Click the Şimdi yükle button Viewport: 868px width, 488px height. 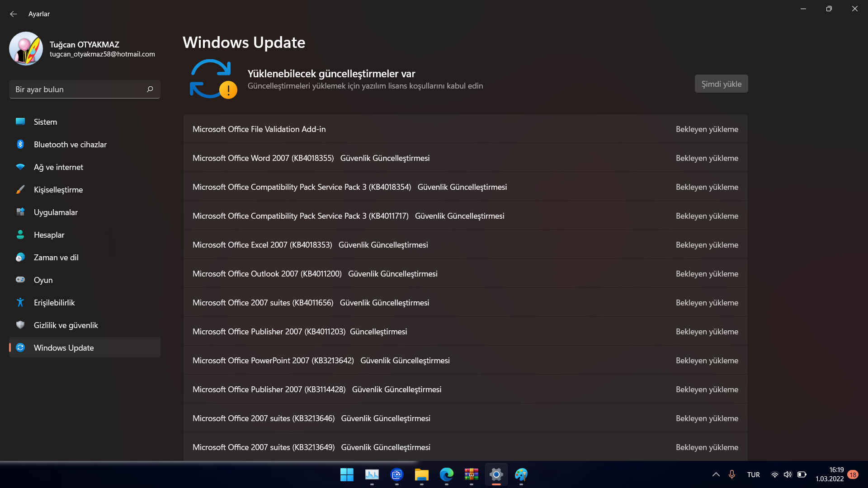coord(721,84)
